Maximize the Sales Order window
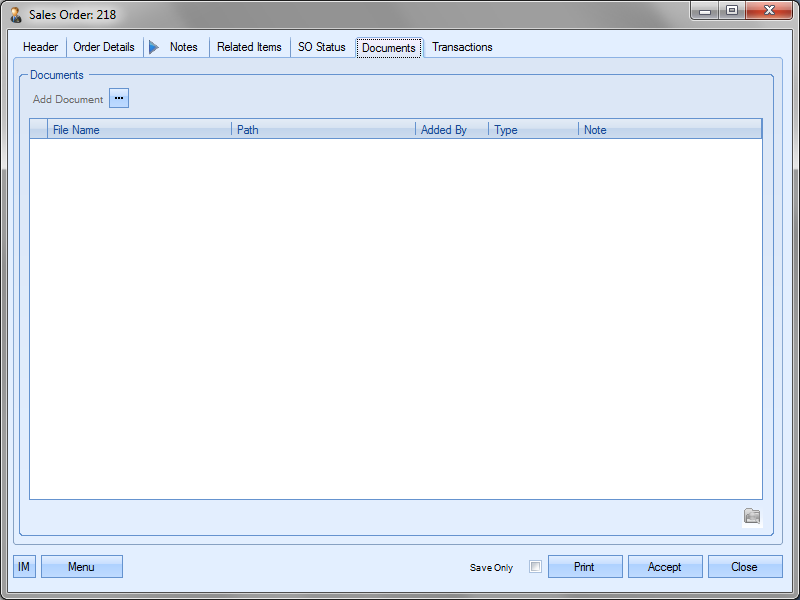The image size is (800, 600). (x=732, y=11)
